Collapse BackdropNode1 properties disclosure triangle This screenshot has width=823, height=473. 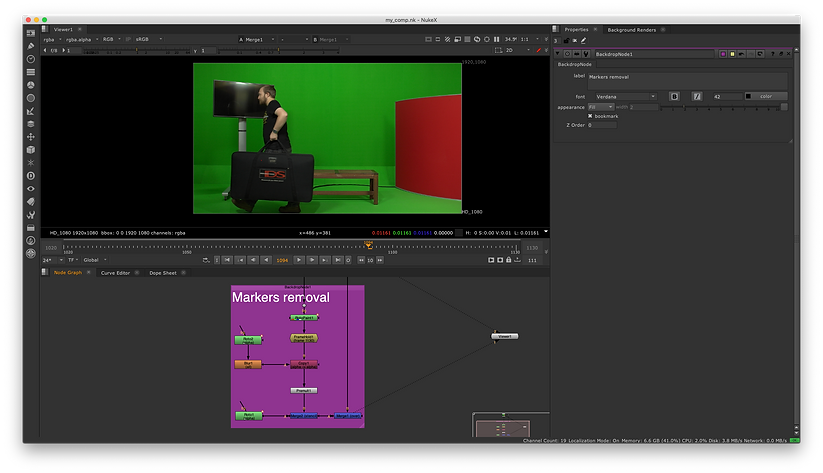coord(557,54)
